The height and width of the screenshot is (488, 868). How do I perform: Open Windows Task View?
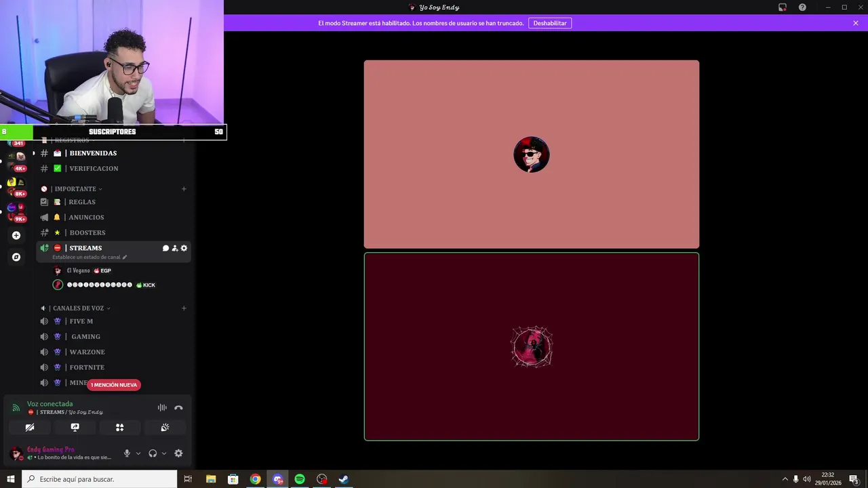point(188,479)
